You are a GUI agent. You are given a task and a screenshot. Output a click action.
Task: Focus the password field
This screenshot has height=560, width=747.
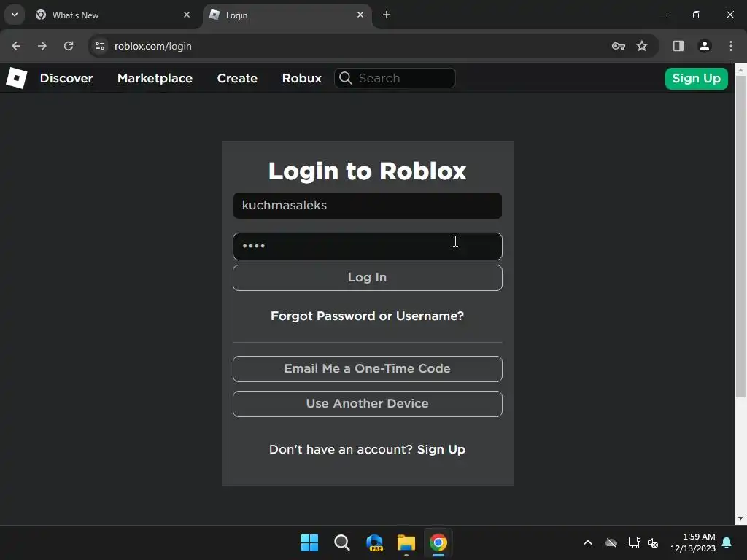[x=368, y=246]
